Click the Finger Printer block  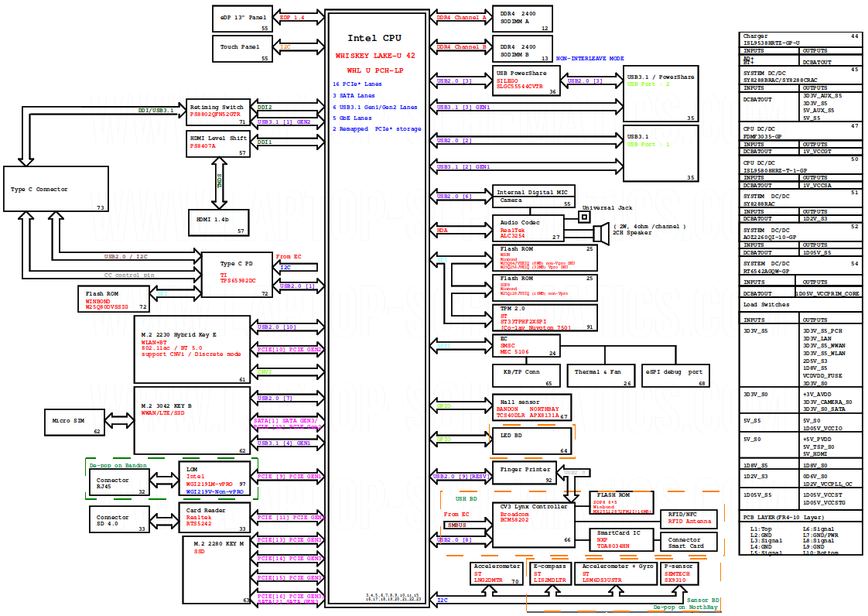point(525,474)
